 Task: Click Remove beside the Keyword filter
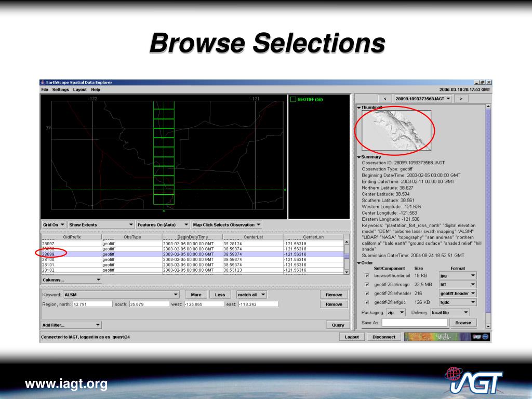(x=334, y=295)
